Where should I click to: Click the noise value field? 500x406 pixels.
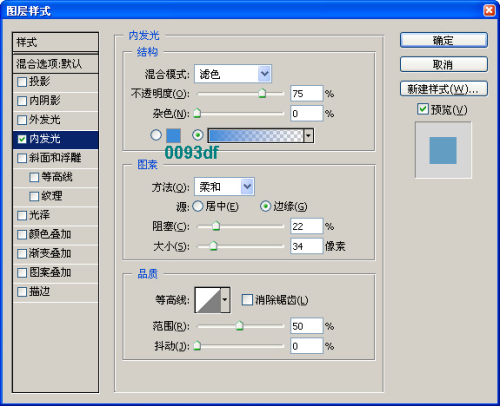tap(307, 113)
